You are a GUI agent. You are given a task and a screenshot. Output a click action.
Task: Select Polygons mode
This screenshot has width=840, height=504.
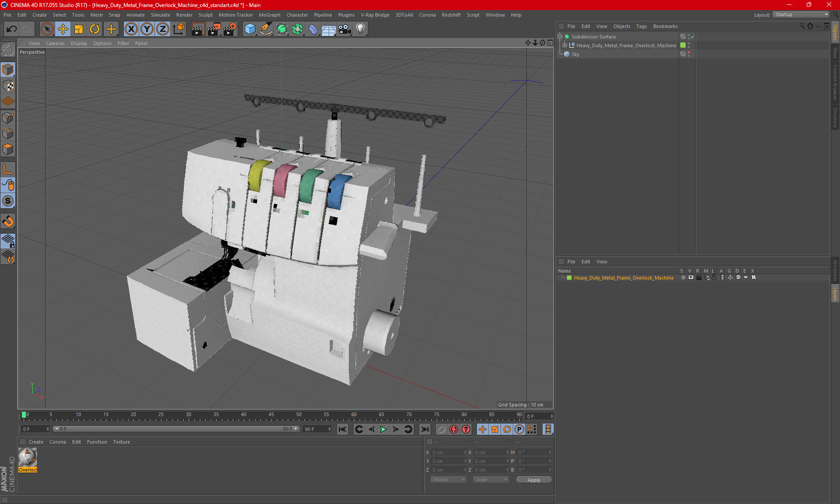click(x=8, y=149)
